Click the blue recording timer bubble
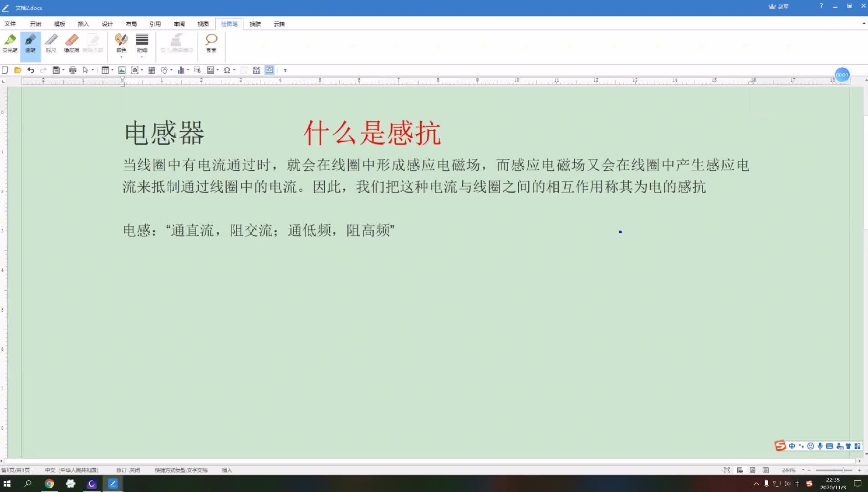The height and width of the screenshot is (492, 868). (x=842, y=75)
